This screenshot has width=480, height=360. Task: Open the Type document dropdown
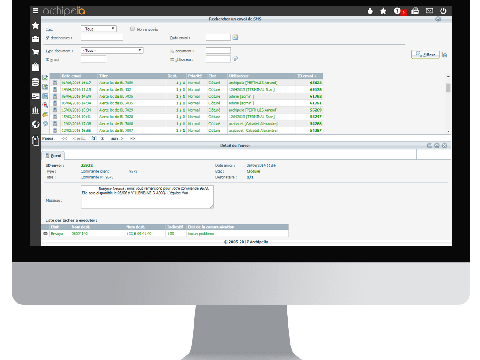[x=112, y=51]
